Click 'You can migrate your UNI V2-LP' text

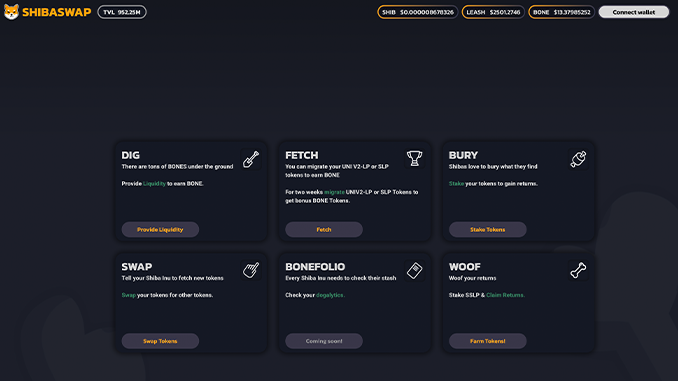click(x=337, y=171)
